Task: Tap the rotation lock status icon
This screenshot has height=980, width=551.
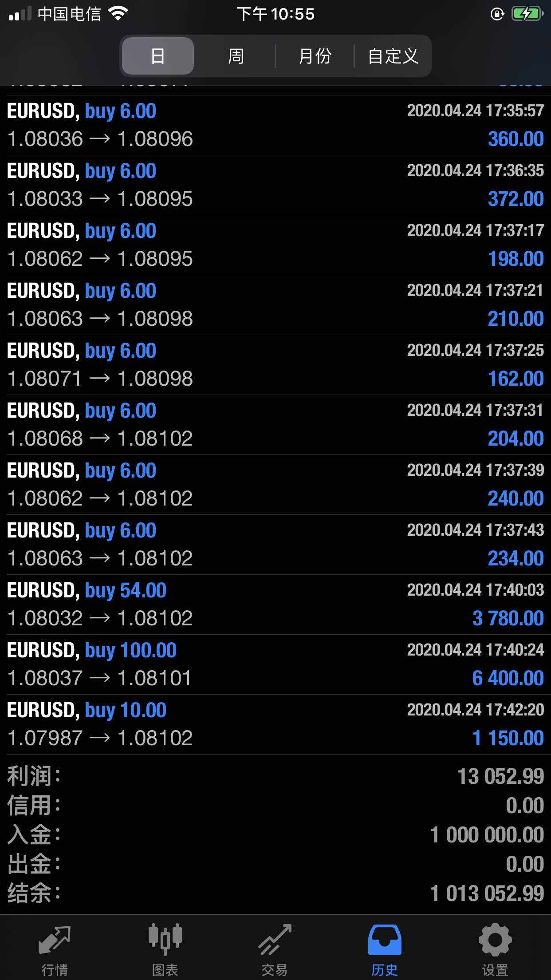Action: tap(497, 14)
